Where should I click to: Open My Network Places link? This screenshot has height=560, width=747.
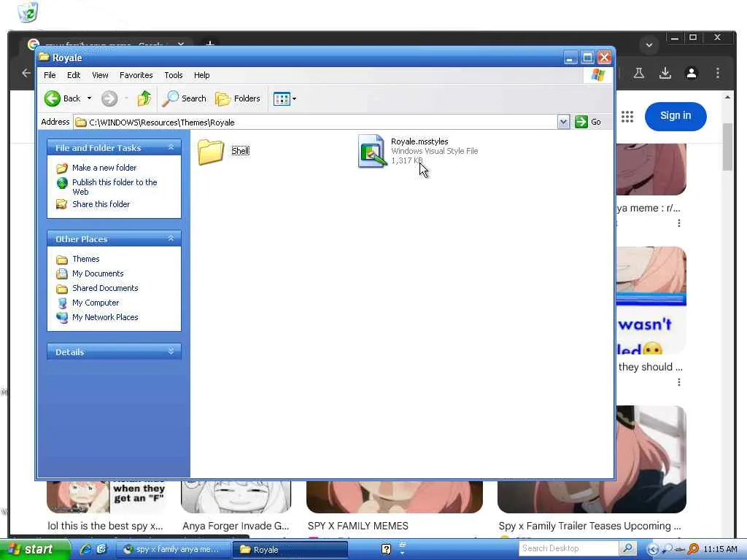click(x=105, y=317)
